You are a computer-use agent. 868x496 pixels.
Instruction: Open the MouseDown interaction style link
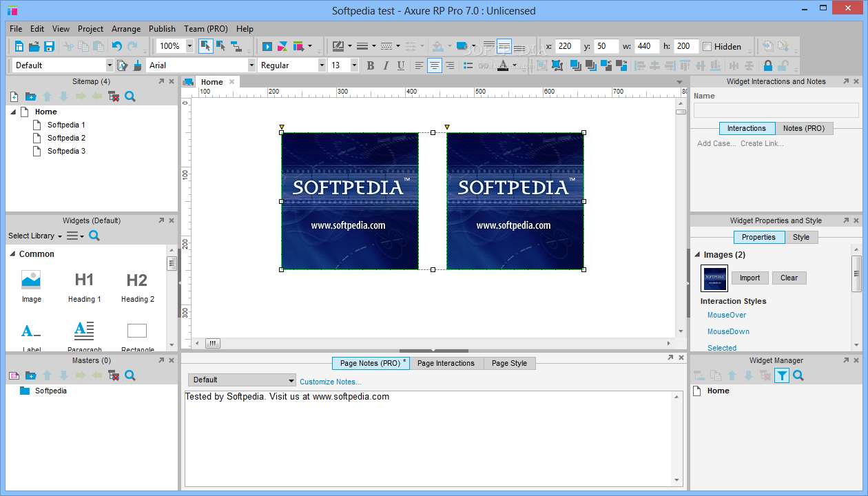point(728,331)
